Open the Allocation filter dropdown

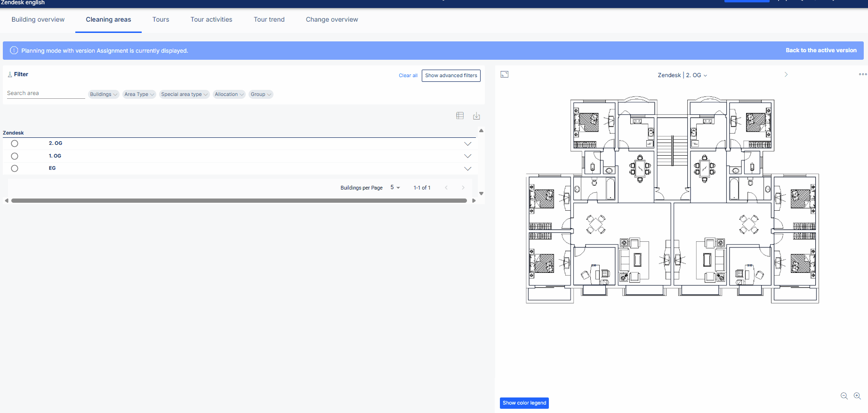tap(229, 94)
